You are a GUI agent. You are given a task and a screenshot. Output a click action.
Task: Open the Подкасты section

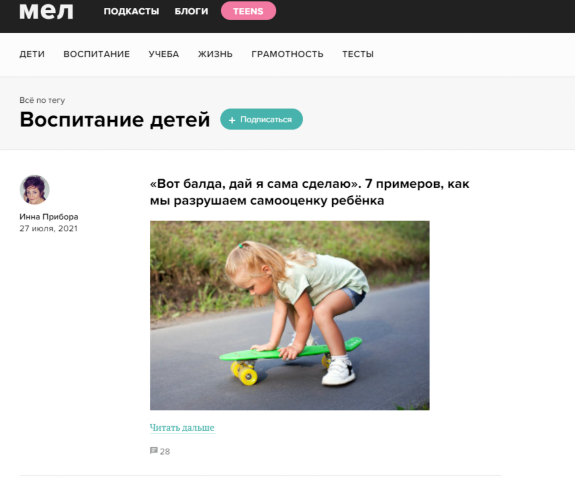click(x=131, y=11)
